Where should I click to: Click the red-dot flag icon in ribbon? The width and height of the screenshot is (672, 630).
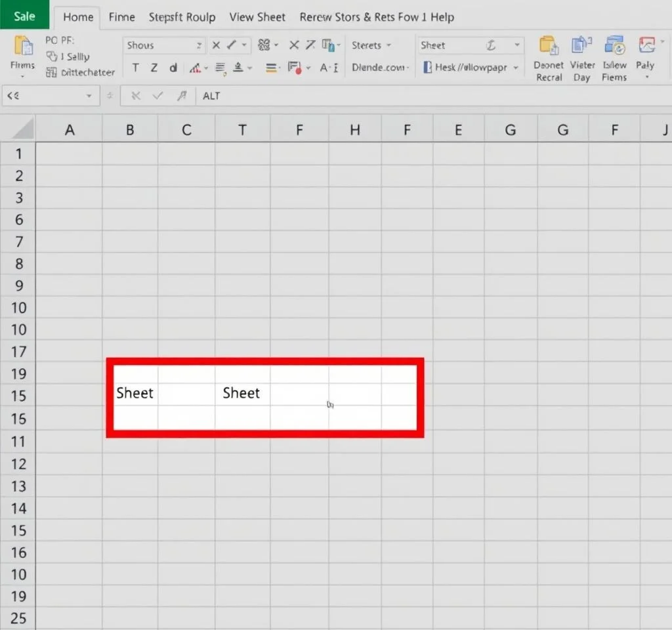[295, 68]
